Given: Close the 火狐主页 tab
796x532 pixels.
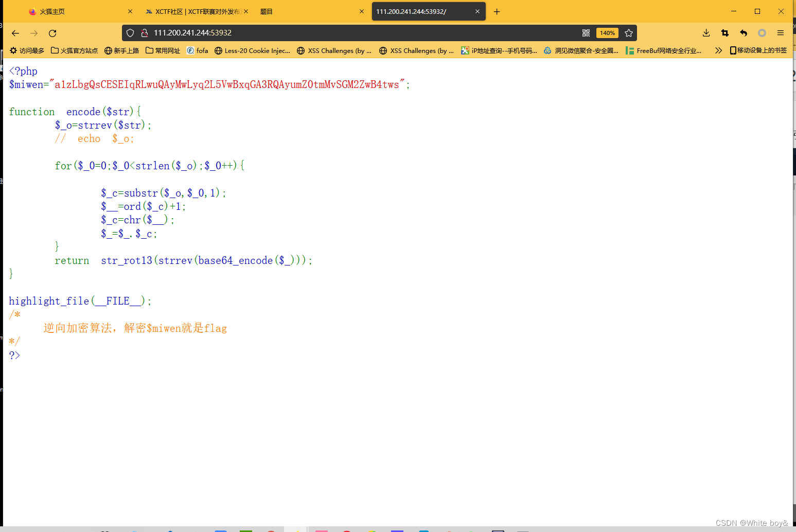Looking at the screenshot, I should [x=130, y=11].
